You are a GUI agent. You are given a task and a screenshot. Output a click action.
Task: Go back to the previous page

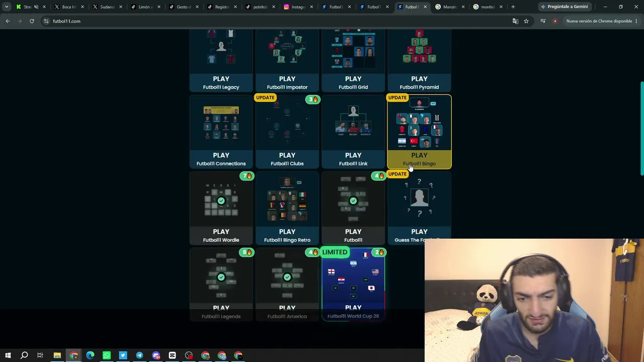pyautogui.click(x=8, y=21)
